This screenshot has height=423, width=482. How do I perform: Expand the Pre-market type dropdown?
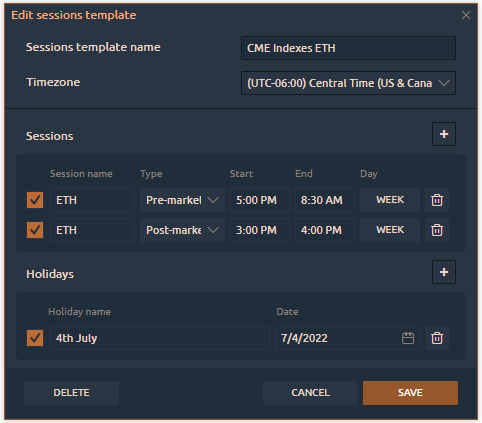tap(182, 200)
